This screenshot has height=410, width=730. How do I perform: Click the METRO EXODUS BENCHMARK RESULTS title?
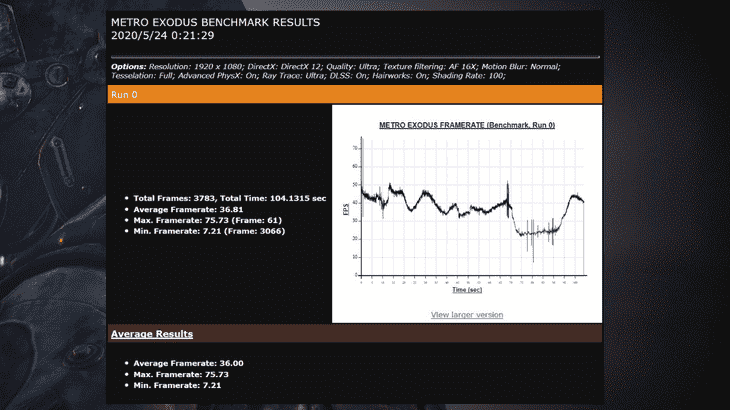[x=216, y=22]
